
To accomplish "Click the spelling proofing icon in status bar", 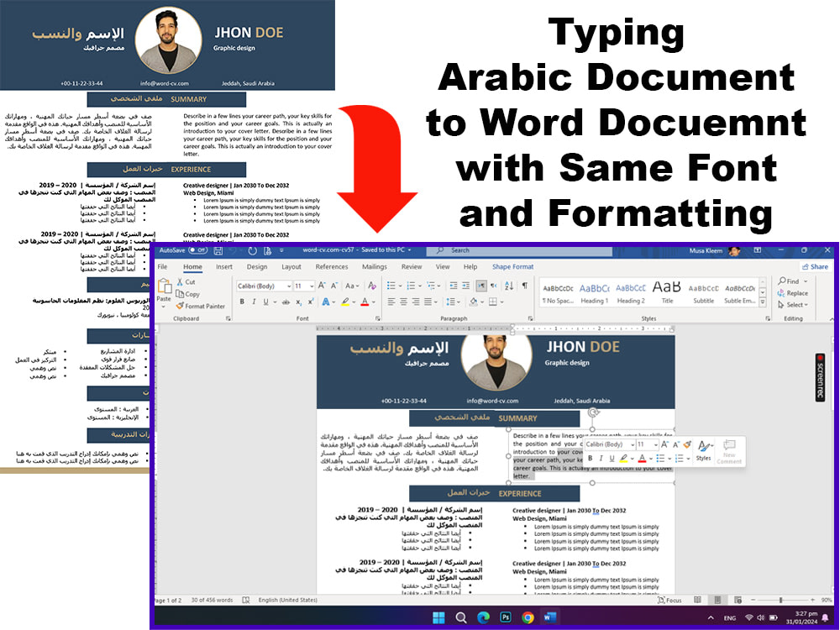I will pyautogui.click(x=246, y=600).
